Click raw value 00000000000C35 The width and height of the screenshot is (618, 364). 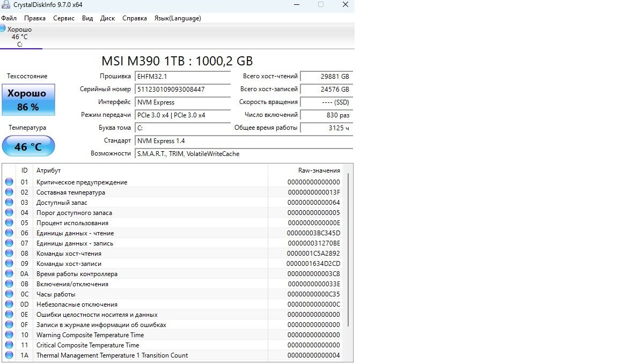click(x=314, y=294)
